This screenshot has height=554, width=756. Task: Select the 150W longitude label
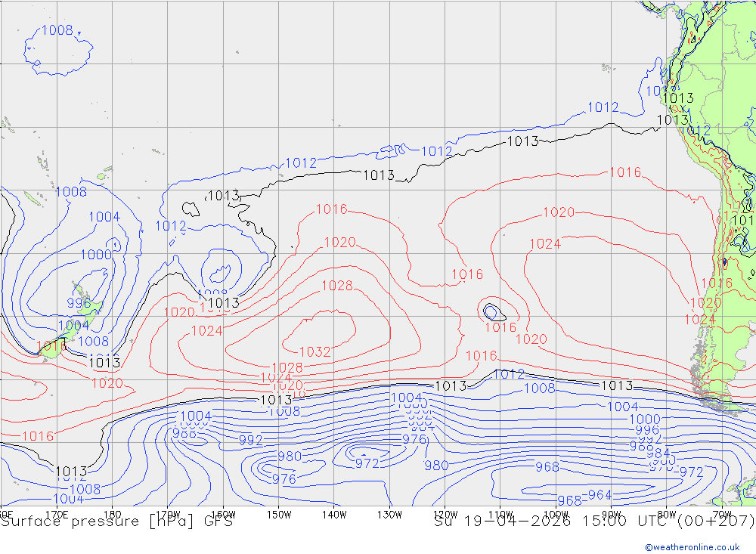[x=279, y=515]
